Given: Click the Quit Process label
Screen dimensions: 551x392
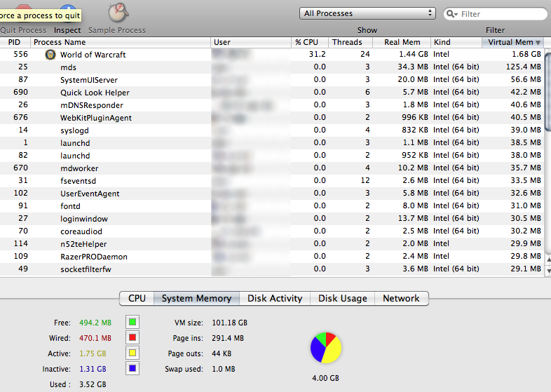Looking at the screenshot, I should point(23,30).
